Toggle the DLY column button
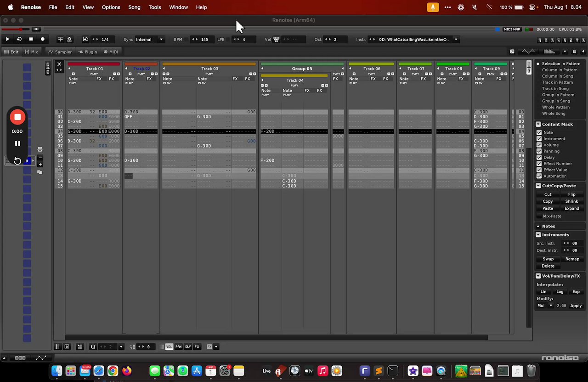This screenshot has width=588, height=382. point(188,347)
